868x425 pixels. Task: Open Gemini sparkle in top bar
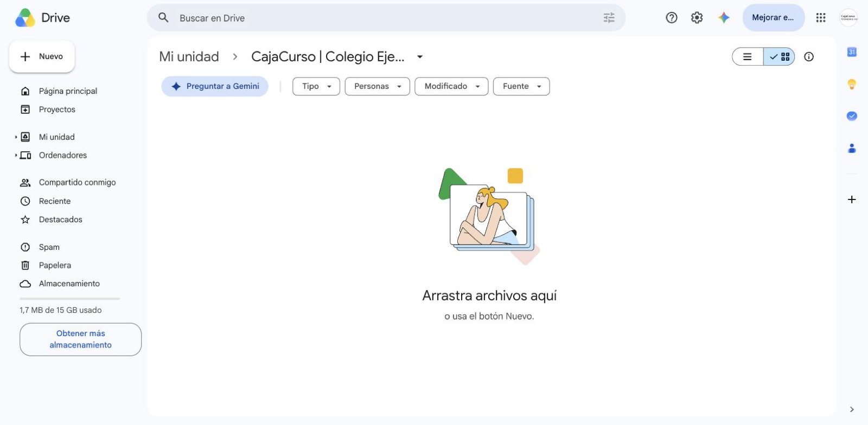(x=724, y=18)
